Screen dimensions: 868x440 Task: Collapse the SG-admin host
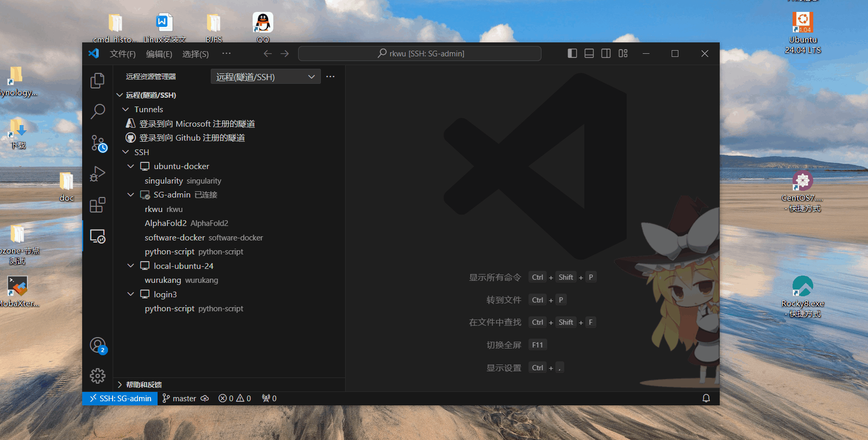[131, 194]
